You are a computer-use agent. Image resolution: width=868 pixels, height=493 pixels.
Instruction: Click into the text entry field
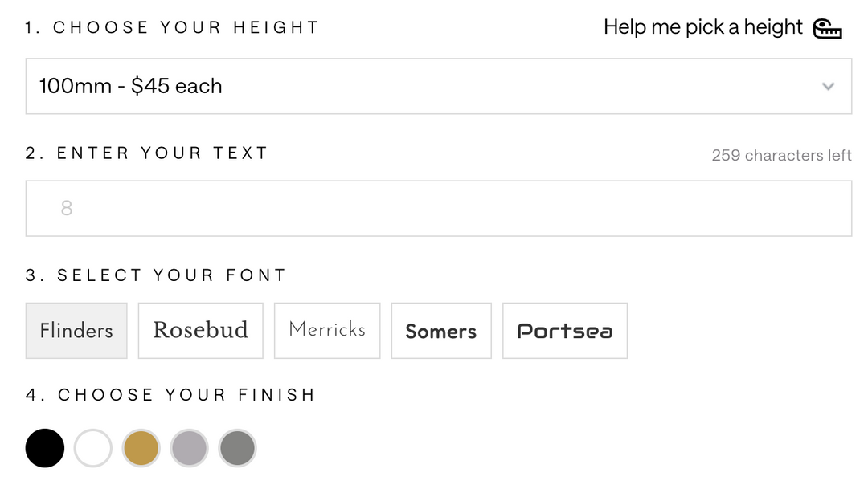pos(439,209)
